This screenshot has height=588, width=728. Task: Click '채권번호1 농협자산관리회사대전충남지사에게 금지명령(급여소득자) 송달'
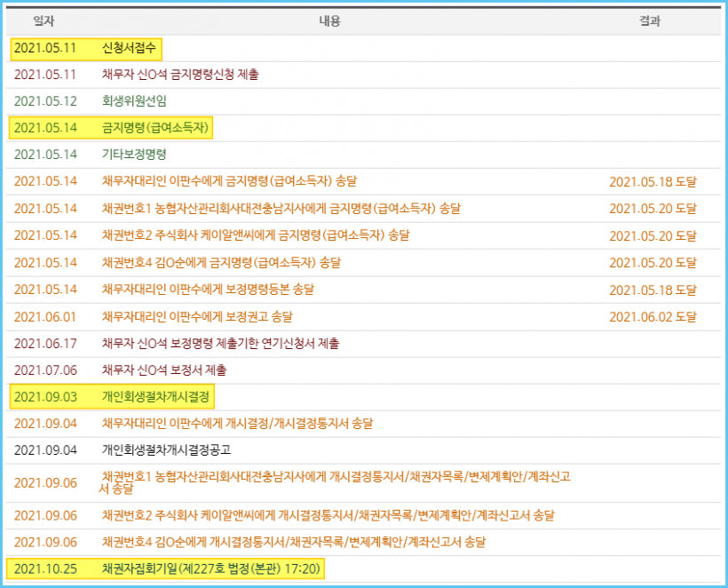(281, 208)
